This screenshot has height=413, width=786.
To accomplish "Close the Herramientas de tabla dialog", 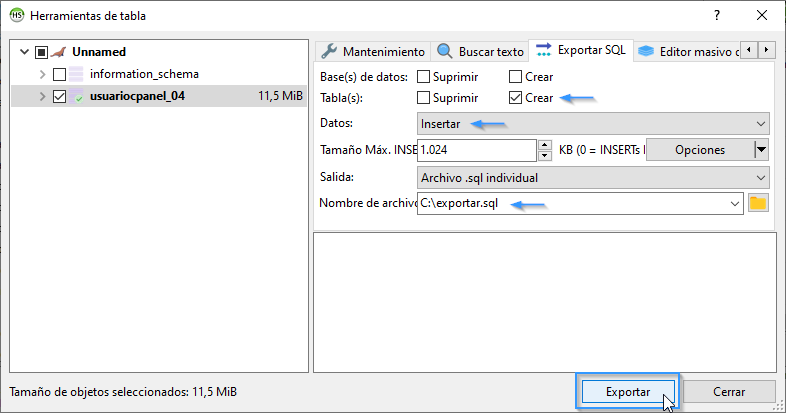I will (762, 15).
